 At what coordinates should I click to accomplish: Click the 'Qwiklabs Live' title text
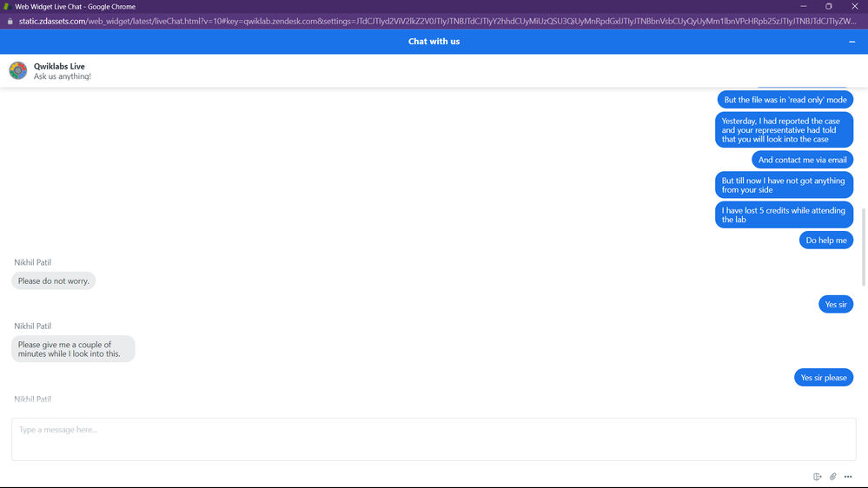[x=59, y=66]
